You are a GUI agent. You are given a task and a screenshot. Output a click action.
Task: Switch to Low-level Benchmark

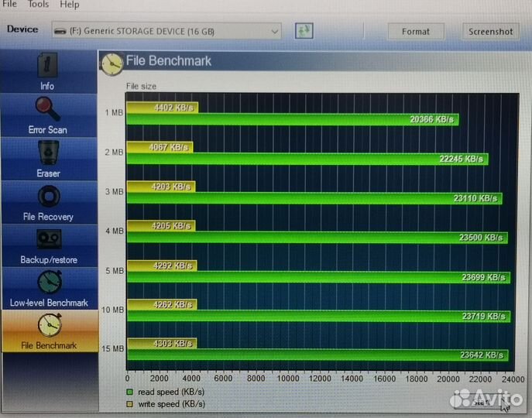[48, 288]
